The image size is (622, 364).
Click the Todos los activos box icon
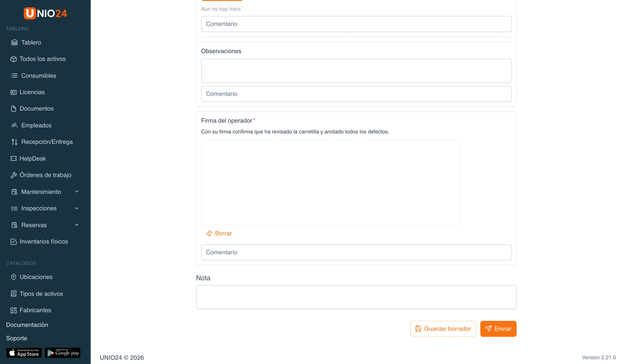14,59
